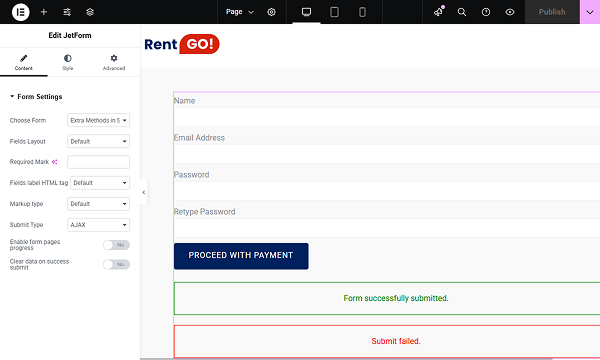Open the Choose Form dropdown
Screen dimensions: 600x360
(98, 120)
